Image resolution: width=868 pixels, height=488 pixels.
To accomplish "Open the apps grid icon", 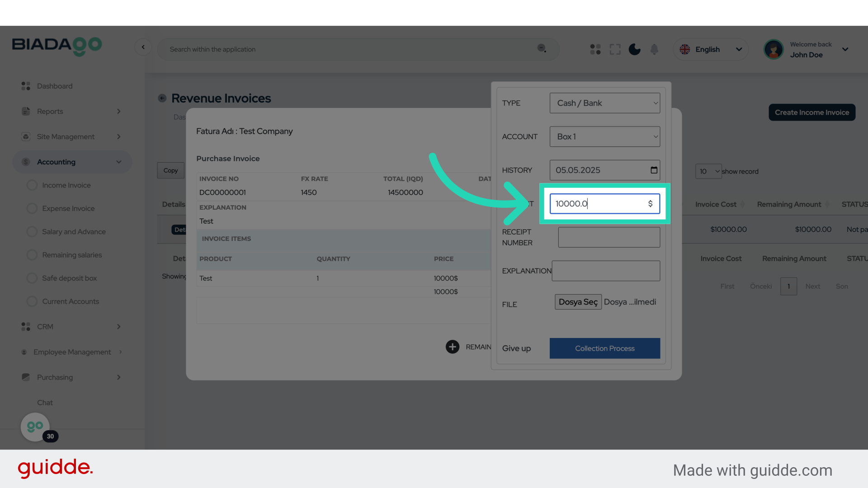I will click(x=595, y=49).
